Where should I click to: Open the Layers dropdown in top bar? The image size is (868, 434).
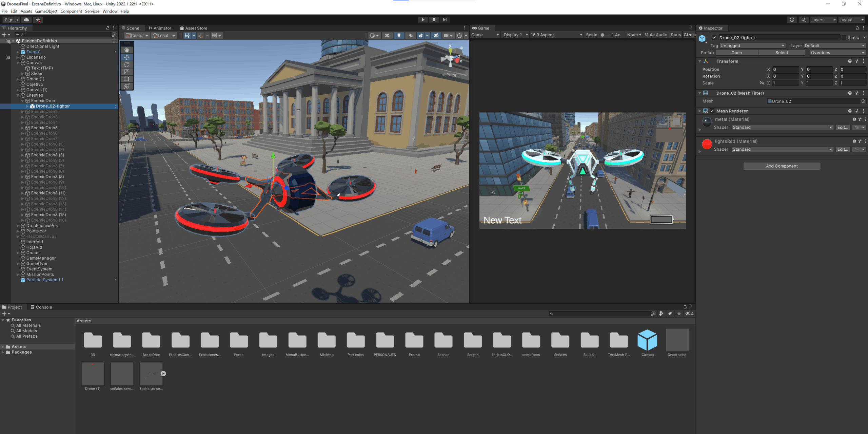[x=823, y=20]
